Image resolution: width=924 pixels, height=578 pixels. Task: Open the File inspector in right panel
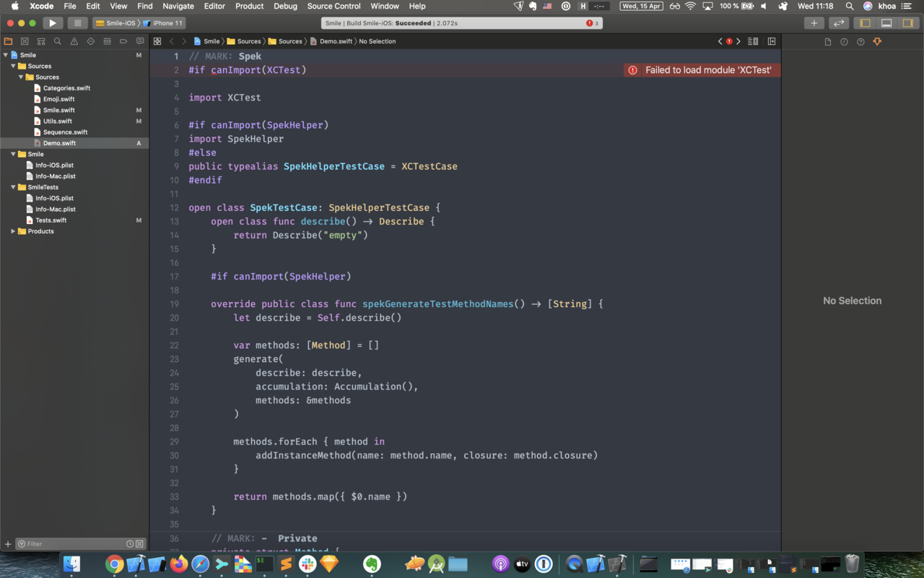click(827, 41)
